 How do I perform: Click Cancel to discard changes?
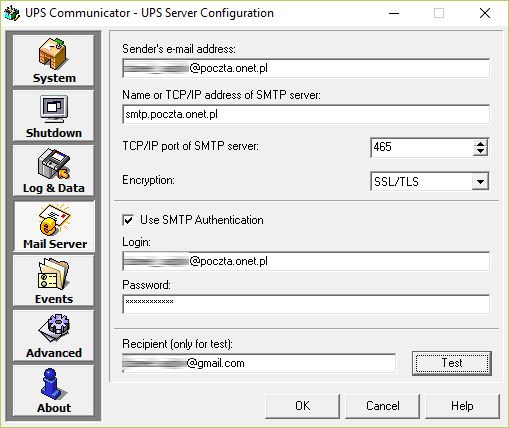point(382,406)
